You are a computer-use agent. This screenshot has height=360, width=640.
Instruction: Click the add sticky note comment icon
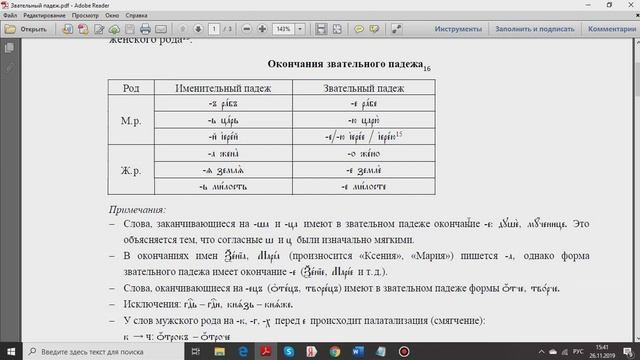(359, 29)
